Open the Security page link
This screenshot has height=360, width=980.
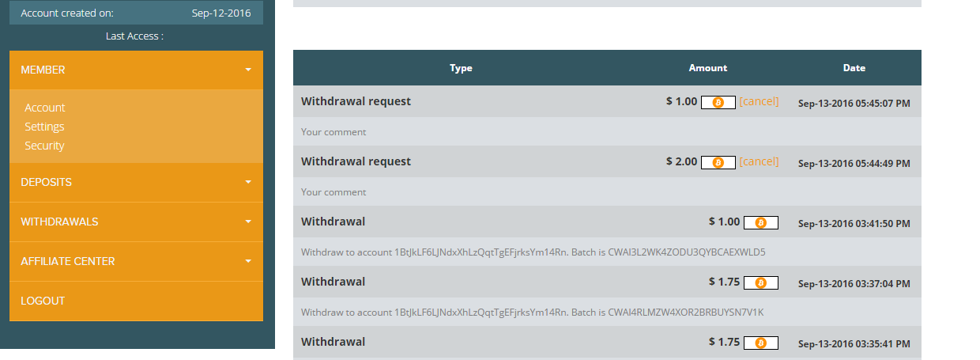[44, 146]
